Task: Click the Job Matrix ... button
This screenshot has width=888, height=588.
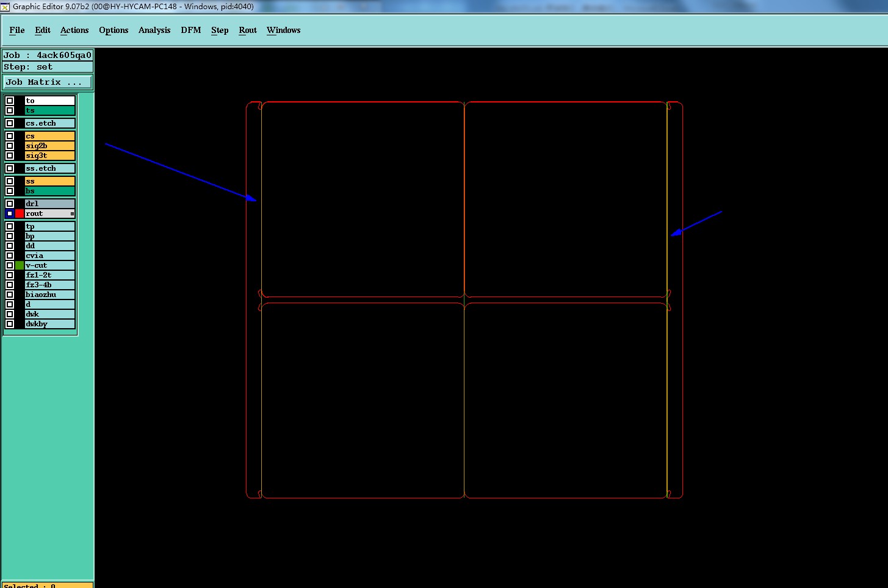Action: tap(48, 82)
